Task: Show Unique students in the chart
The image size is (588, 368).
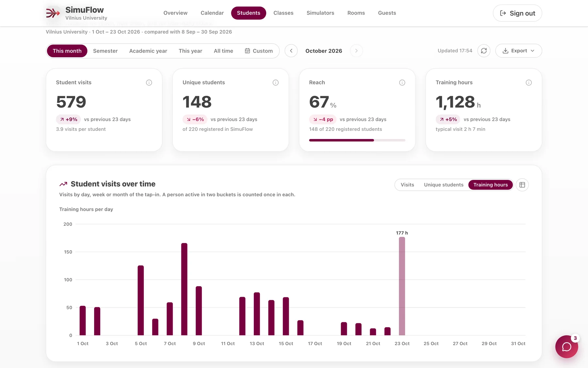Action: (444, 185)
